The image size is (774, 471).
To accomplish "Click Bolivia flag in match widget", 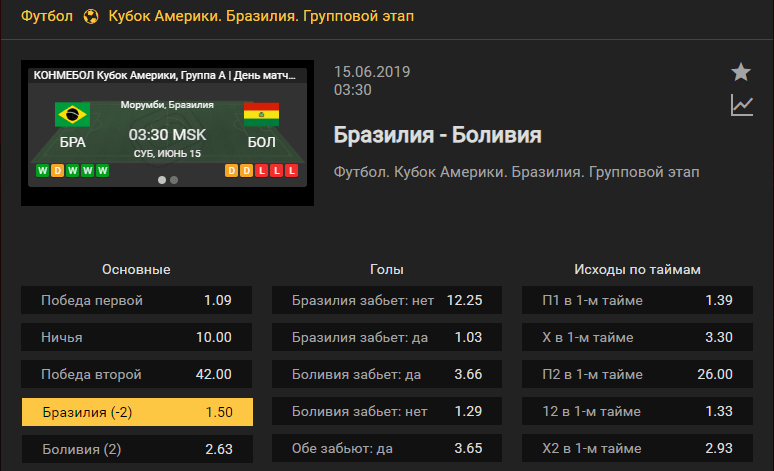I will [261, 115].
